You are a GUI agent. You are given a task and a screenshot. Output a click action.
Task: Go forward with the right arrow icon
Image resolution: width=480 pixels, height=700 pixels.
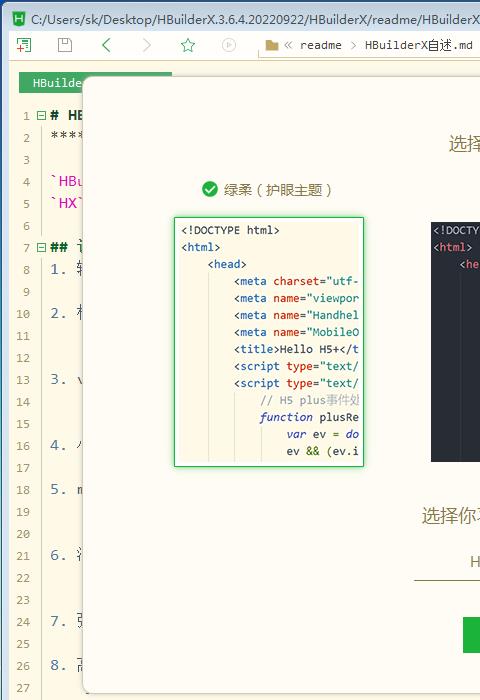click(x=146, y=45)
